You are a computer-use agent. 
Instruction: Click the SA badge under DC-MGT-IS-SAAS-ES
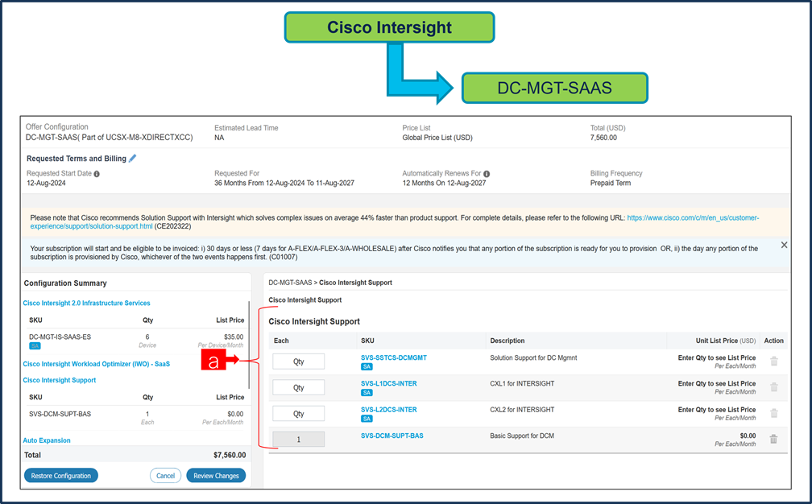(35, 345)
